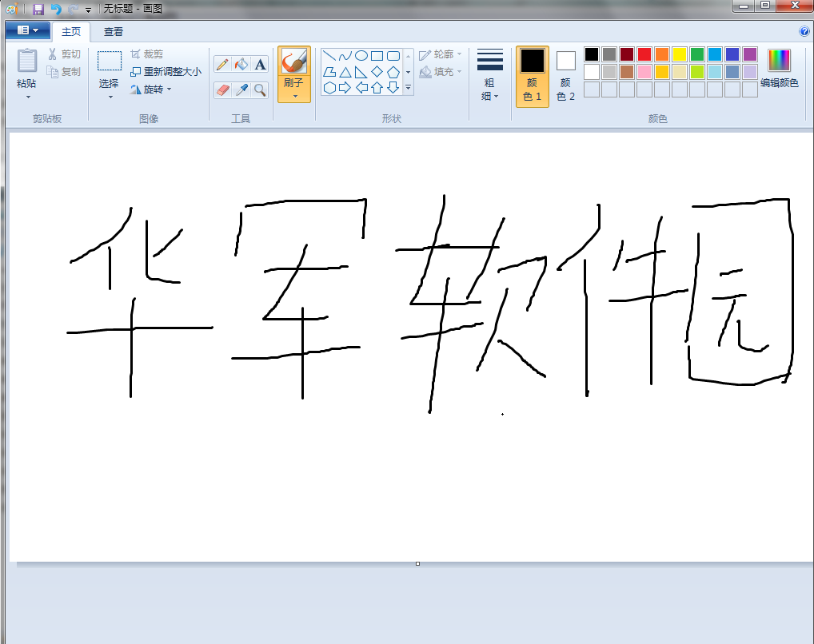Viewport: 814px width, 644px height.
Task: Pick the Oval shape from shapes gallery
Action: (x=361, y=55)
